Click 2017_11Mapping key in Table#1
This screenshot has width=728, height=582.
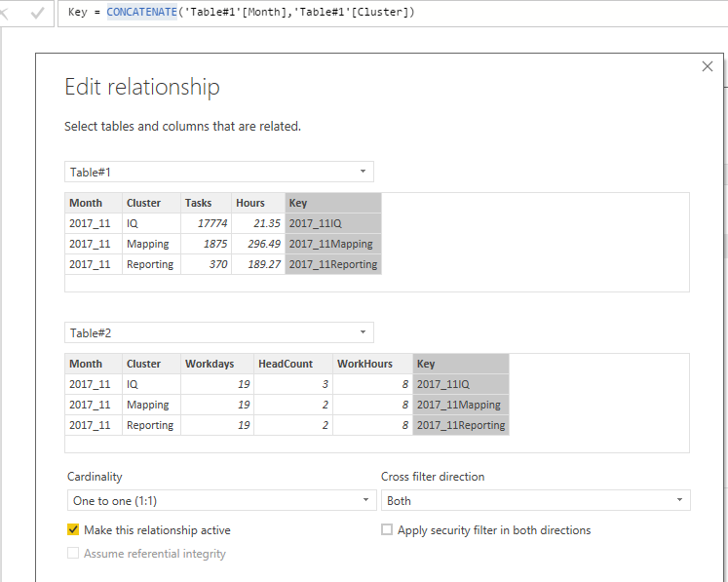pyautogui.click(x=333, y=244)
